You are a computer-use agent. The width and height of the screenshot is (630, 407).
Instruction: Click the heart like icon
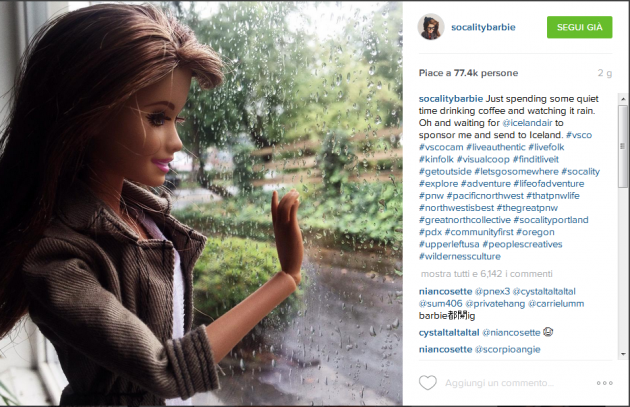[x=428, y=383]
